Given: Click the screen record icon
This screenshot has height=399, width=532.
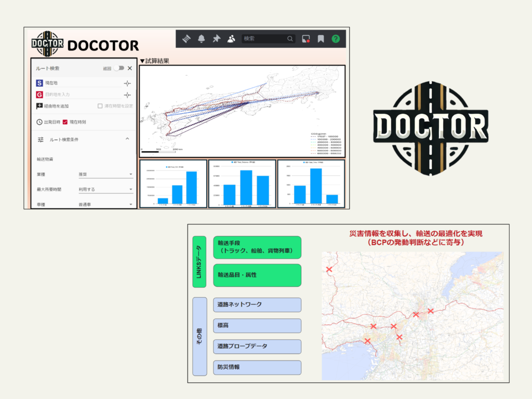Looking at the screenshot, I should point(305,39).
